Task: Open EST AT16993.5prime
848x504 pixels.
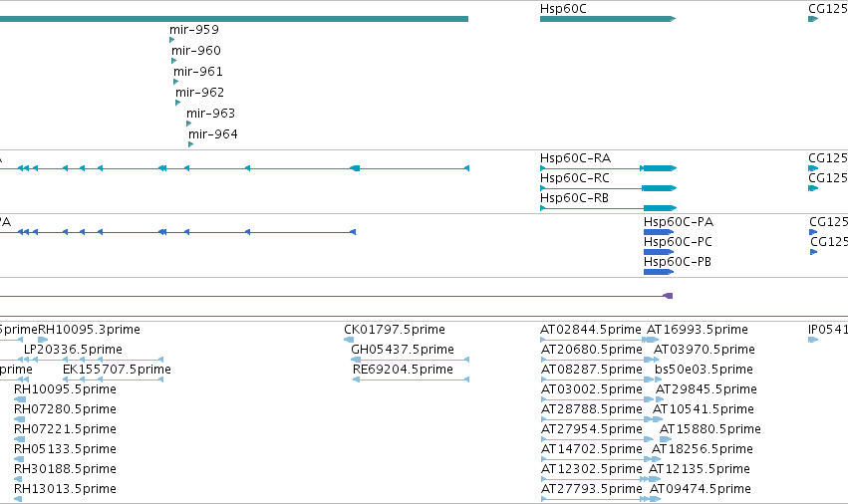Action: 698,330
